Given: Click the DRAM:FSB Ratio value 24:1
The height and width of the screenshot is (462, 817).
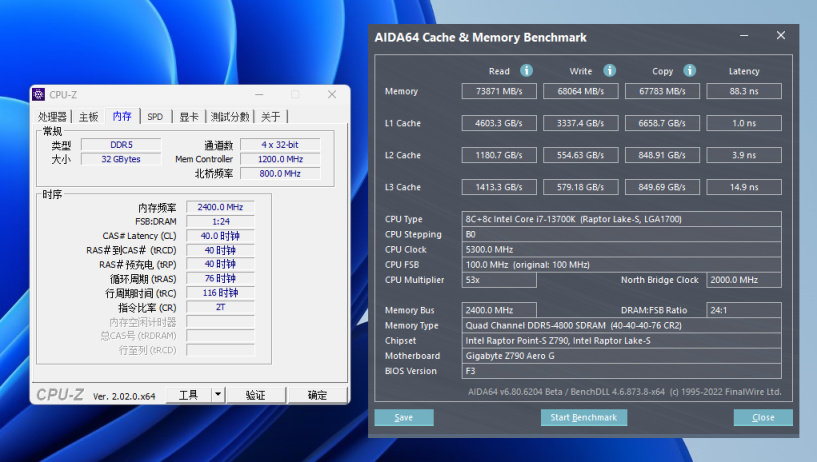Looking at the screenshot, I should (x=744, y=310).
